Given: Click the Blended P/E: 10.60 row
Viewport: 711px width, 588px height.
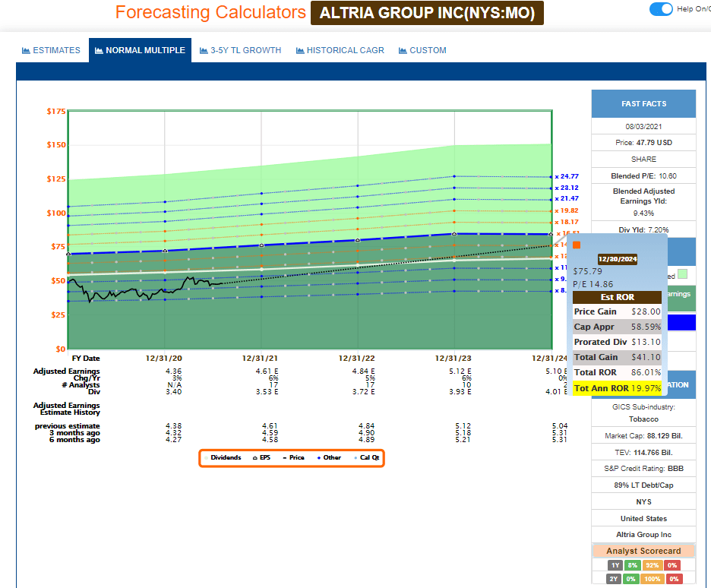Looking at the screenshot, I should (643, 176).
